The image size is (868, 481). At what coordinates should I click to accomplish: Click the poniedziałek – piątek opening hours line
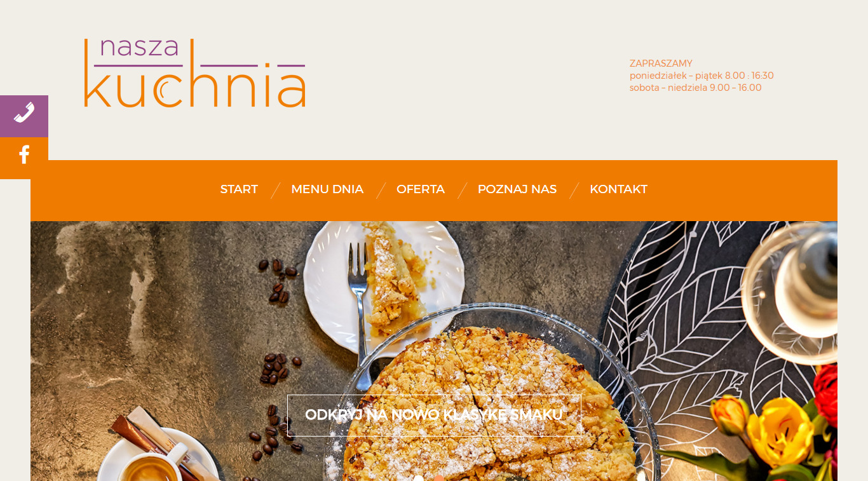point(702,76)
